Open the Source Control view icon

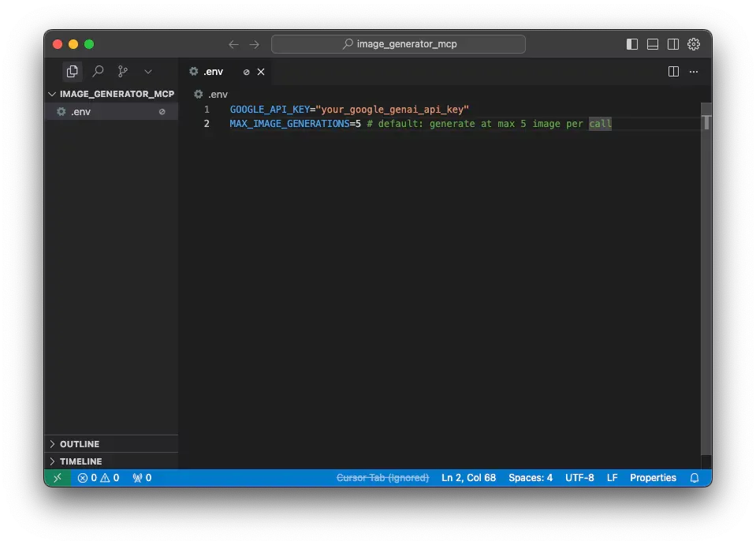123,72
